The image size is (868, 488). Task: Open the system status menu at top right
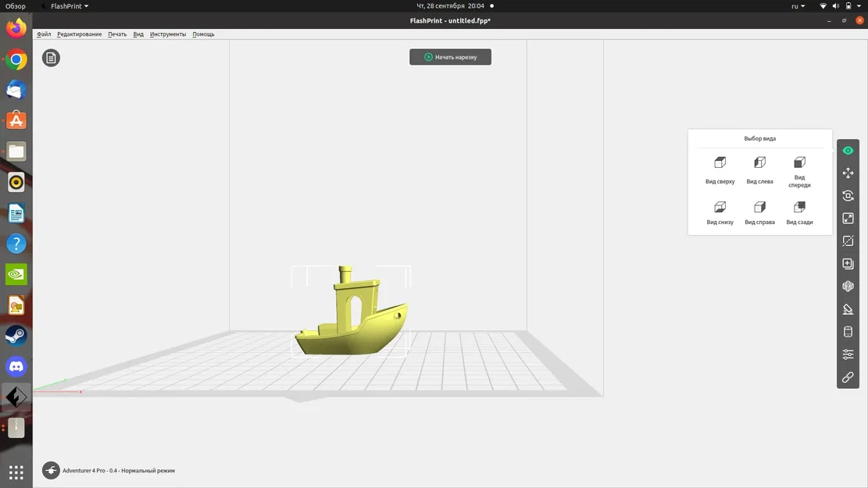840,5
